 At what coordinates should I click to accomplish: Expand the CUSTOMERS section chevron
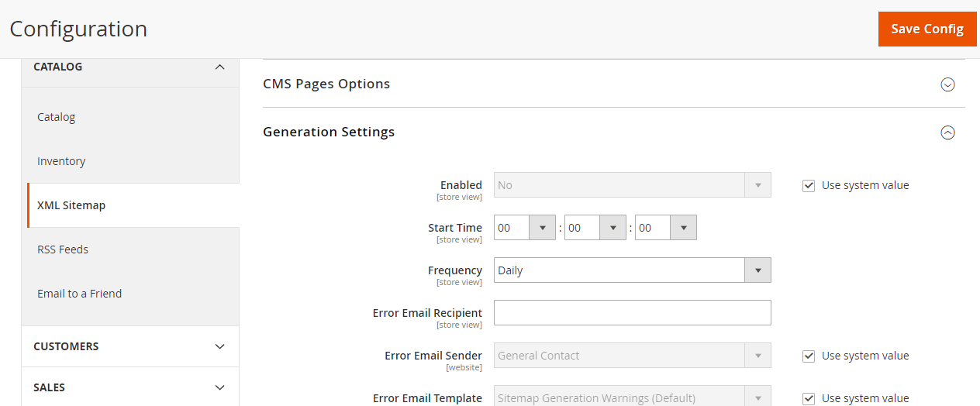219,346
